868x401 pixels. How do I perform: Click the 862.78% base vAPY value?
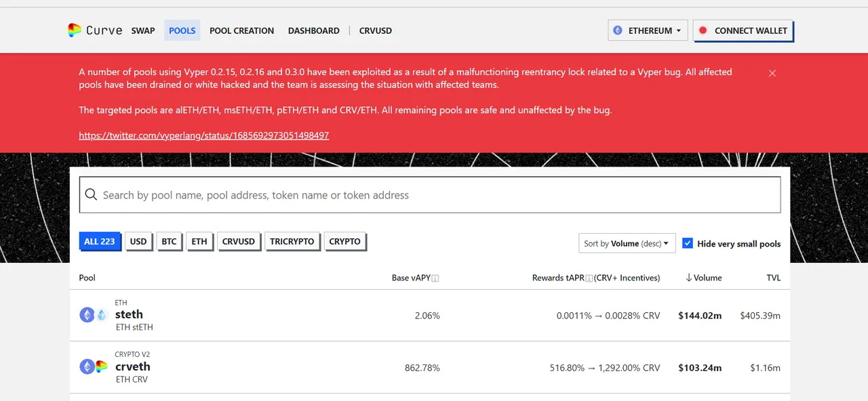click(422, 368)
